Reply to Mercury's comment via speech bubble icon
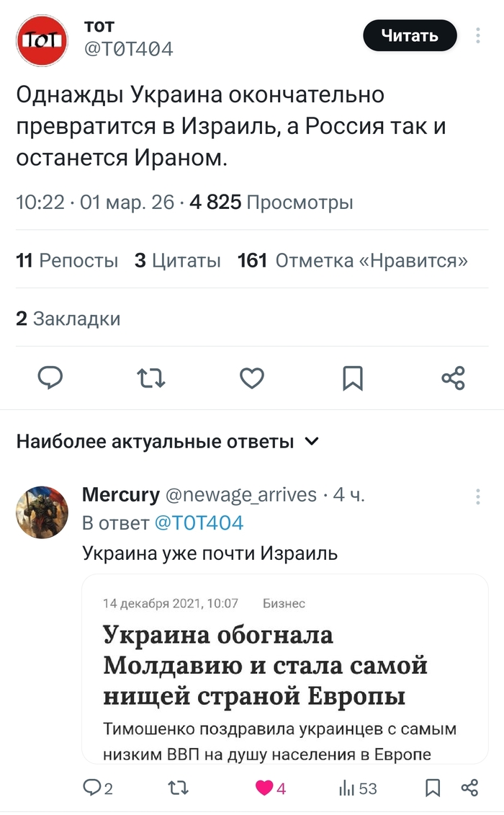 tap(94, 789)
